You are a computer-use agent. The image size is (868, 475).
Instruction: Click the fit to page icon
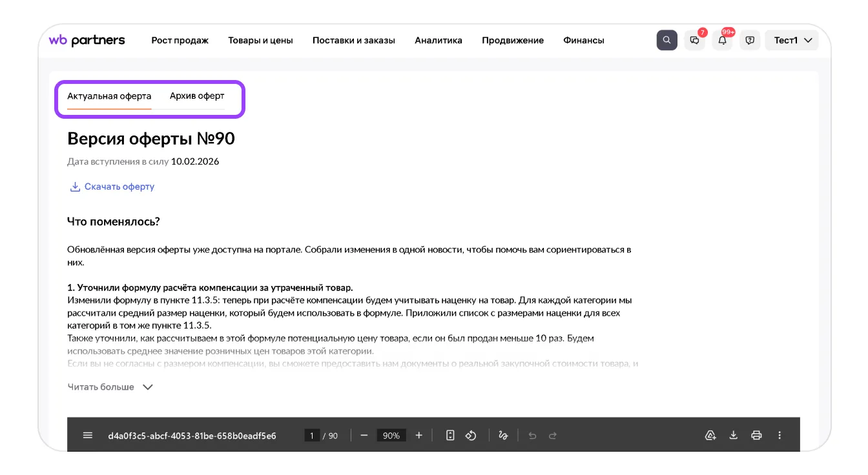point(450,436)
